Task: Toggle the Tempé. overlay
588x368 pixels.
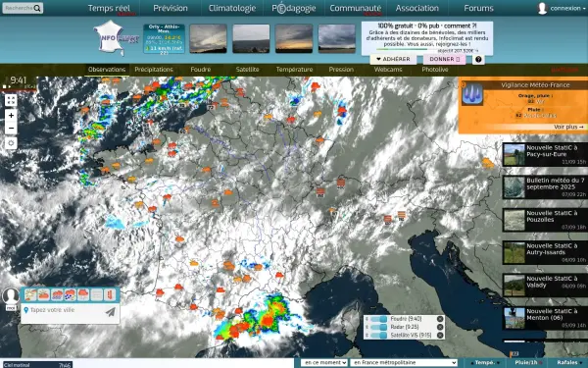Action: [486, 363]
